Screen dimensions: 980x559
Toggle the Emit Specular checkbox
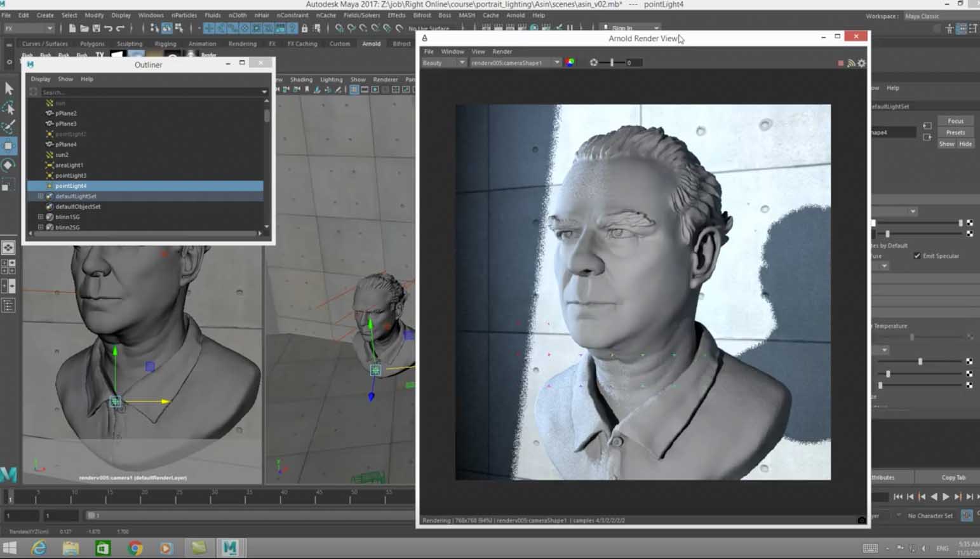917,256
